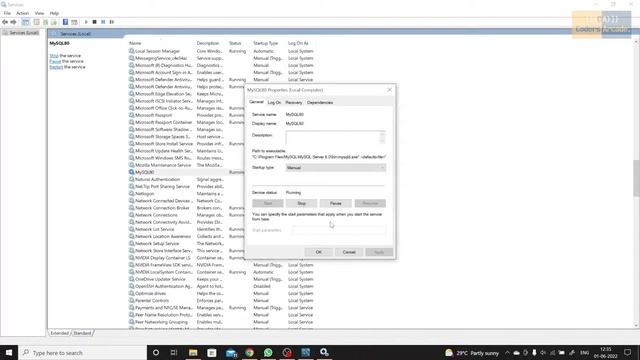Select the Peer Networking Grouping service row
This screenshot has width=640, height=360.
pos(221,322)
